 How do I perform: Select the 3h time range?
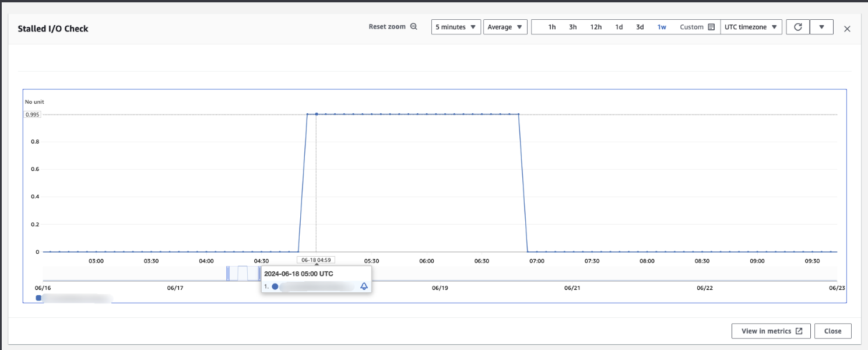coord(573,27)
